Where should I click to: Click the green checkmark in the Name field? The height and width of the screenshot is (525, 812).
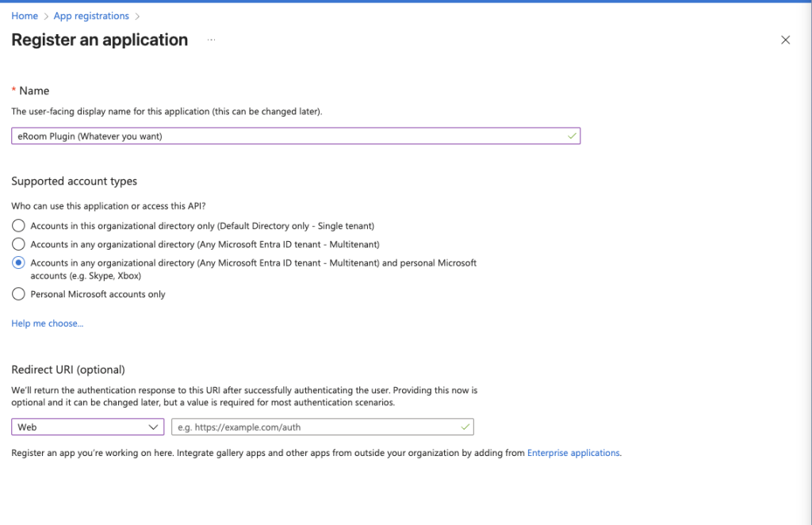click(x=572, y=136)
